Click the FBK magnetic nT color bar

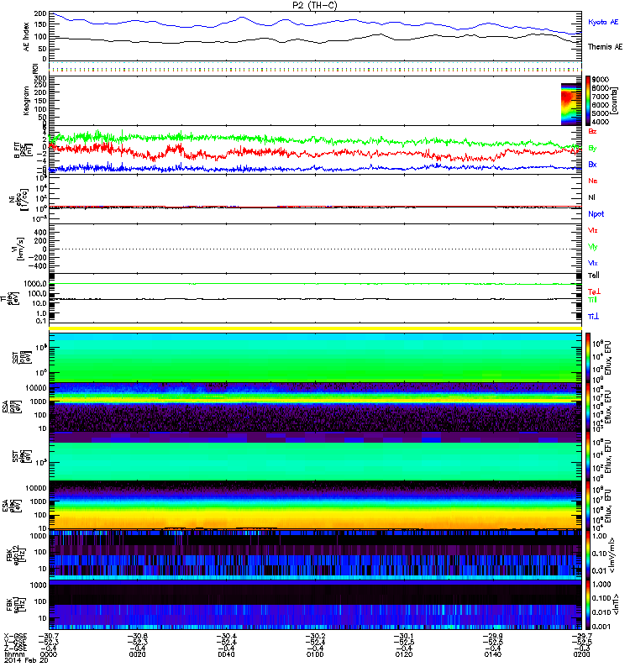[588, 605]
